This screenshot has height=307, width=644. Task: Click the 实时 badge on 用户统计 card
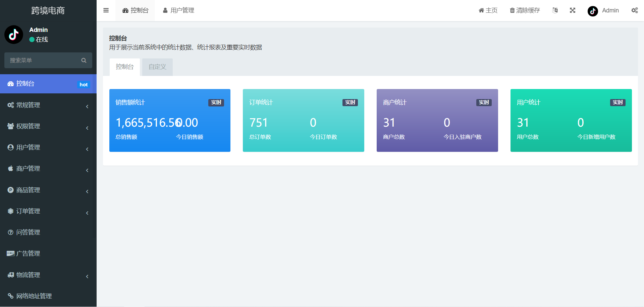(x=618, y=102)
